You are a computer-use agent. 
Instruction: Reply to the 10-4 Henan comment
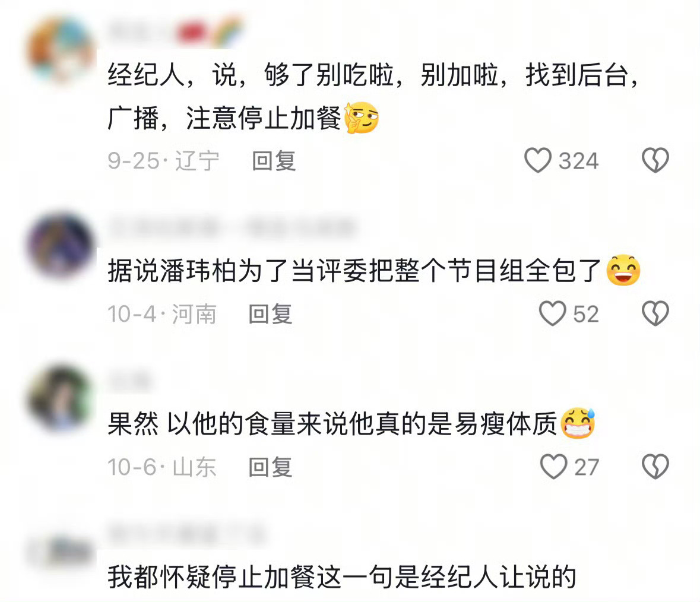[271, 313]
